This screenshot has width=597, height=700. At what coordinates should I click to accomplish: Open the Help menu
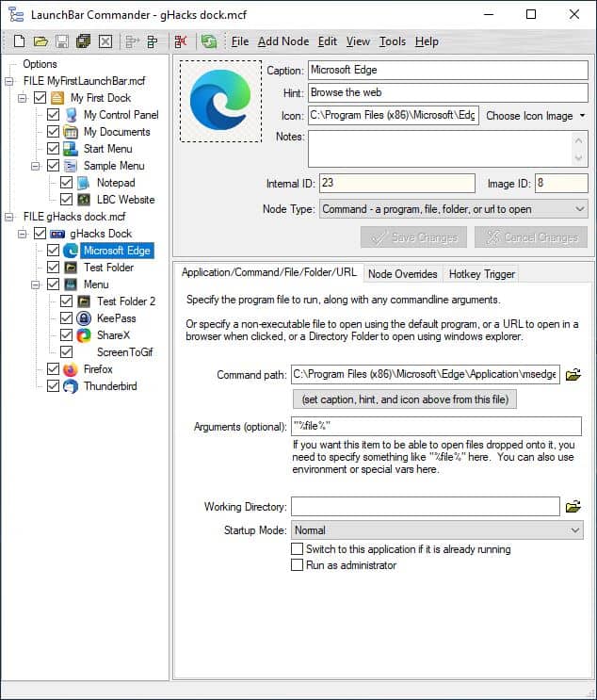(427, 41)
